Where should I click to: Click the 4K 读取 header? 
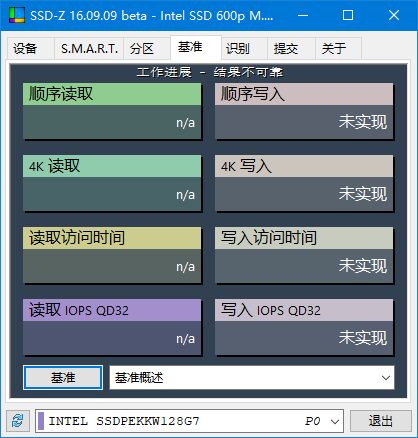coord(112,166)
